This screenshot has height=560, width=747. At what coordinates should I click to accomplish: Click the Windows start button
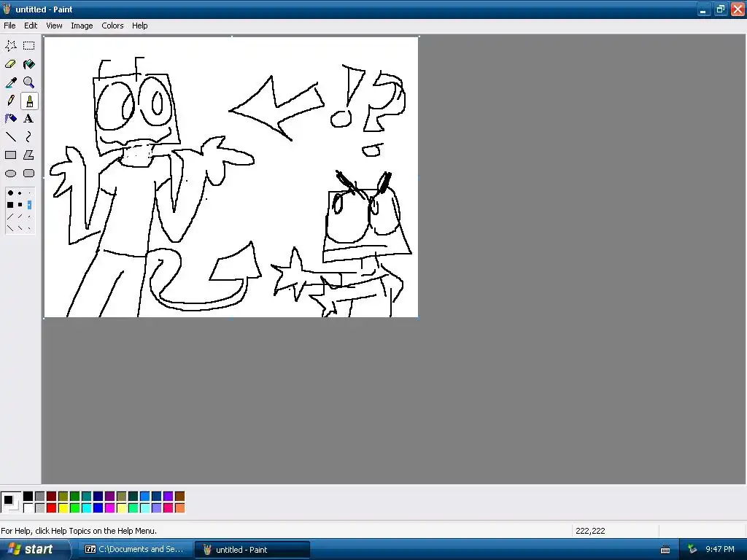click(x=34, y=549)
